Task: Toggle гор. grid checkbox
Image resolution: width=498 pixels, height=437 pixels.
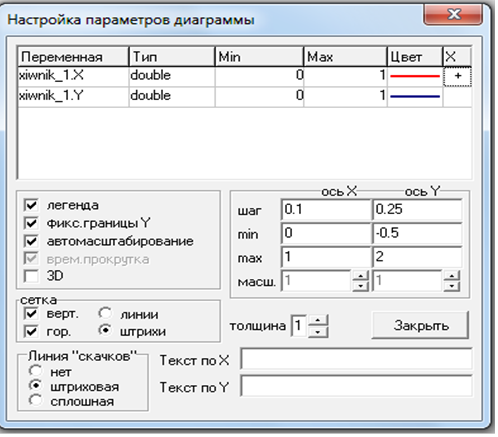Action: pos(31,332)
